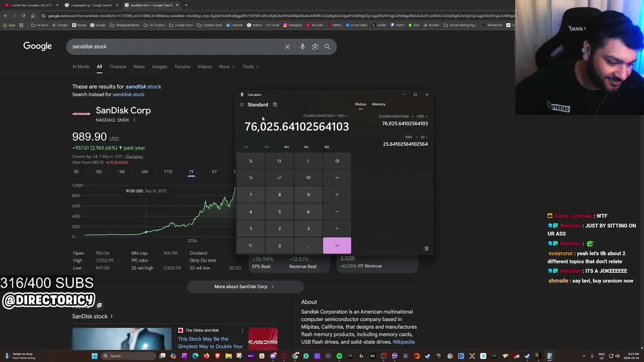Image resolution: width=644 pixels, height=362 pixels.
Task: Reload the page with the browser refresh icon
Action: [23, 16]
